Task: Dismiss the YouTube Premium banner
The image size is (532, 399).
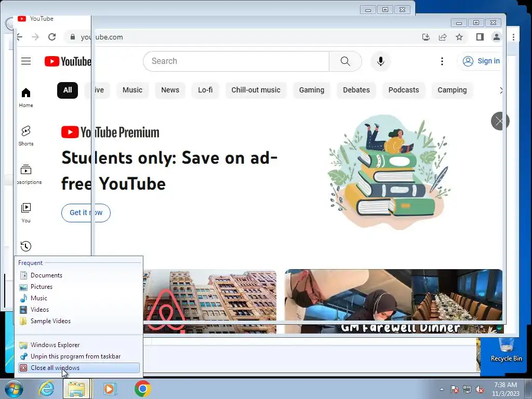Action: point(499,121)
